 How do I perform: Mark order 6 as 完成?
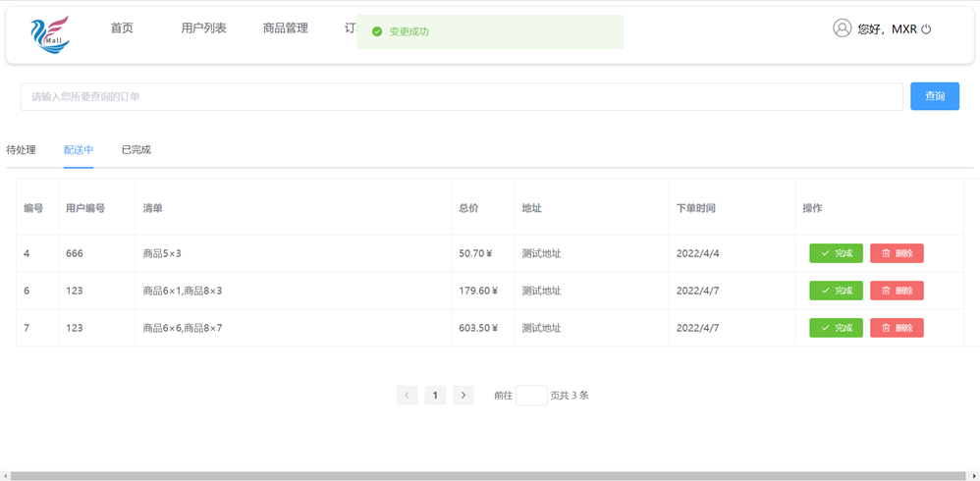[837, 291]
